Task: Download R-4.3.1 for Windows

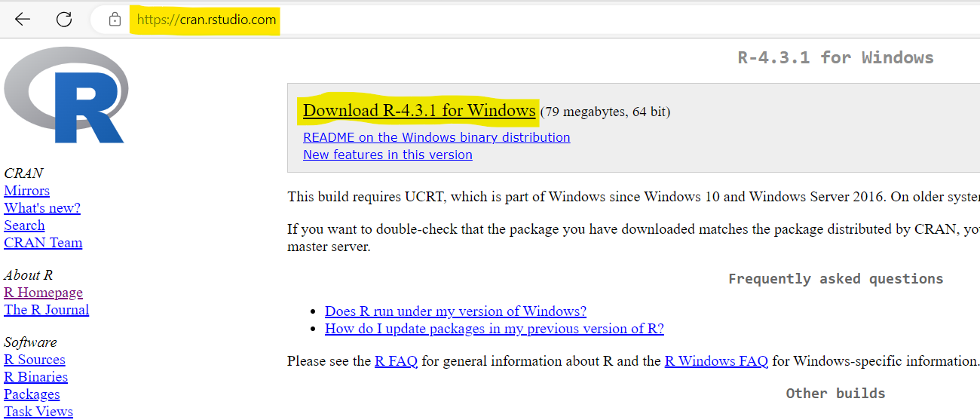Action: coord(419,111)
